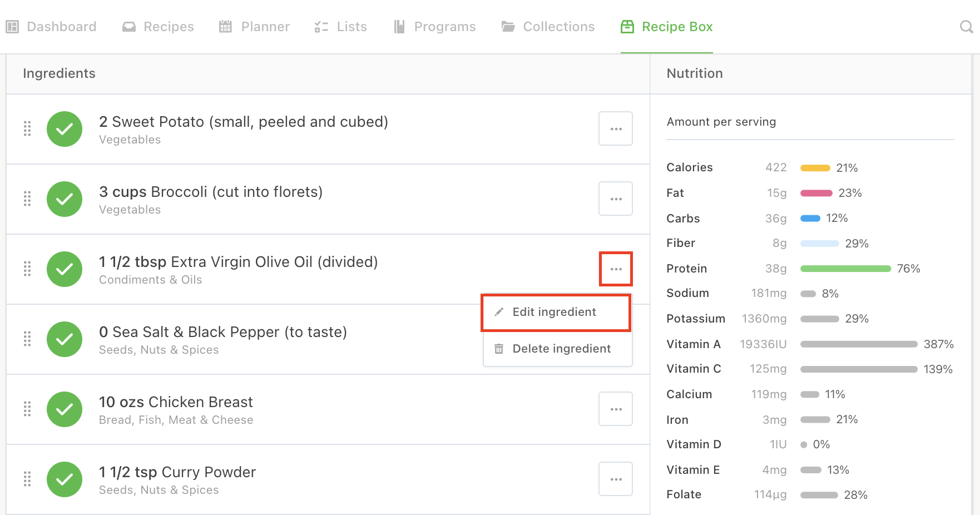Screen dimensions: 980x515
Task: Click the Lists checklist icon
Action: click(x=321, y=27)
